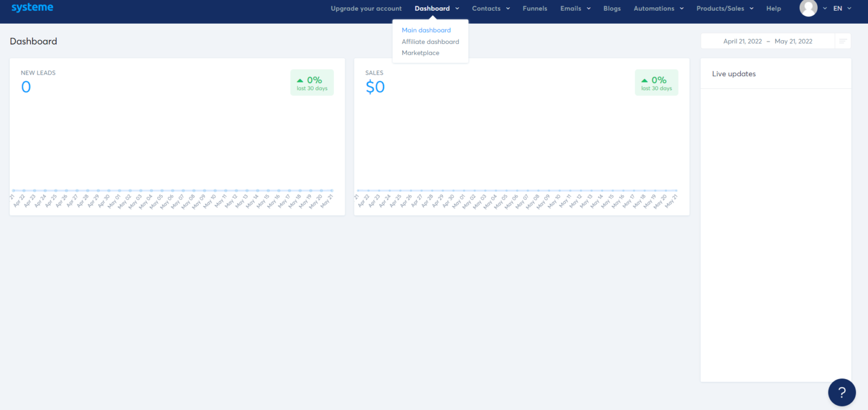This screenshot has height=410, width=868.
Task: Open the Funnels menu item
Action: 535,8
